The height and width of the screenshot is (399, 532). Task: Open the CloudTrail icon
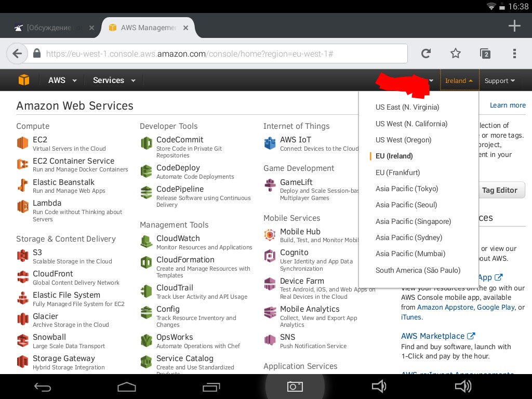[x=146, y=291]
